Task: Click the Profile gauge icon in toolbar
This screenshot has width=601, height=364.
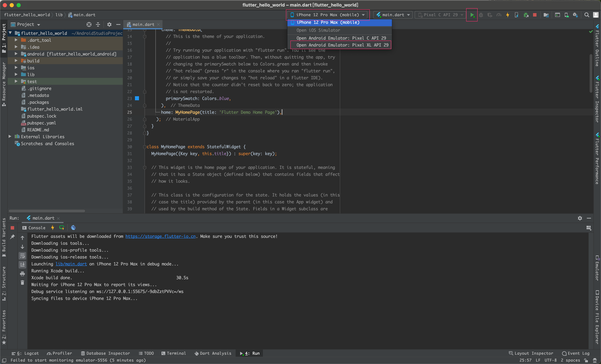Action: (x=499, y=15)
